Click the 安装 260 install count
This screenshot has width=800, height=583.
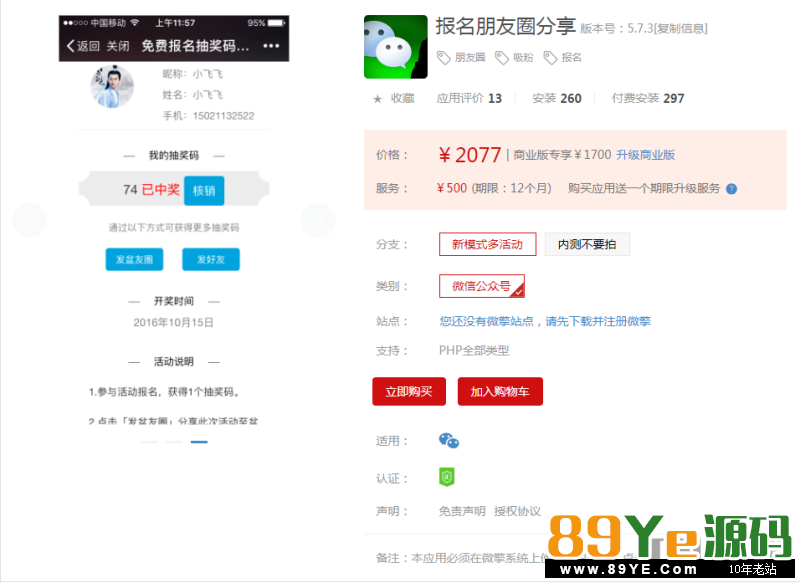[557, 98]
